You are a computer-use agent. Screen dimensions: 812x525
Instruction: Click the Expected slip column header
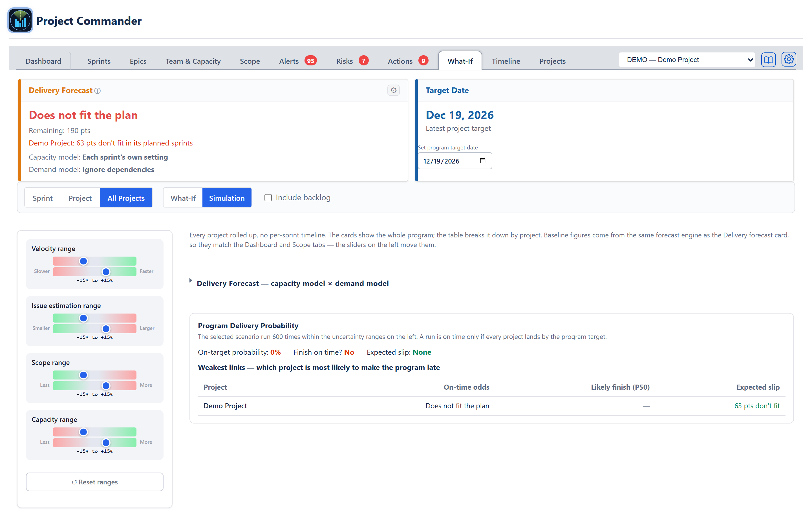coord(758,387)
